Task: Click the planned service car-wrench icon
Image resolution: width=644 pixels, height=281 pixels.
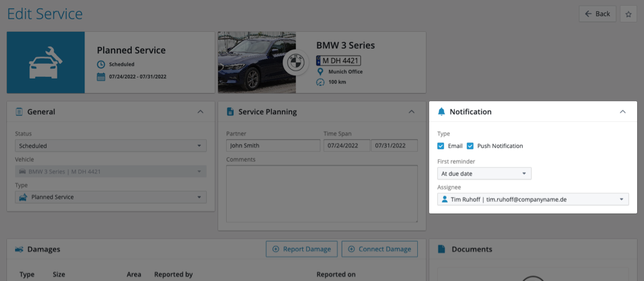Action: 46,62
